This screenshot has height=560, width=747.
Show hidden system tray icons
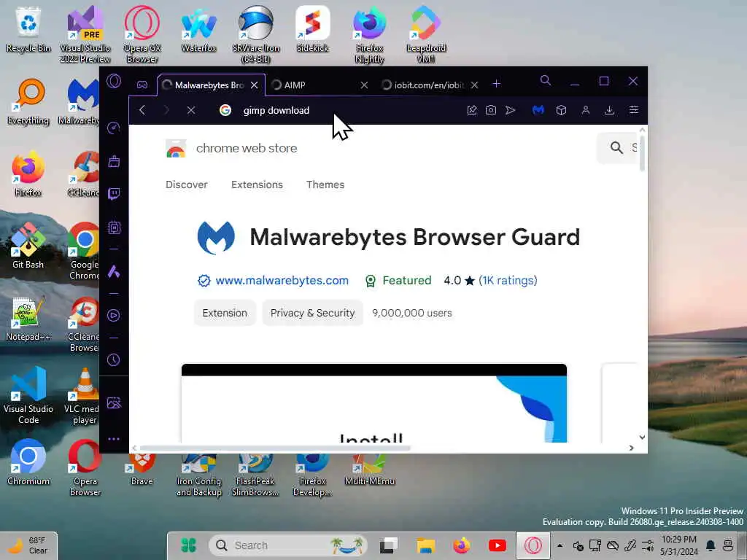click(x=560, y=545)
